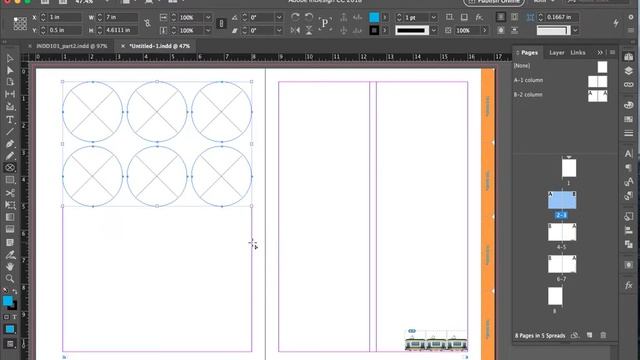The height and width of the screenshot is (360, 640).
Task: Toggle Quick Apply lightning icon
Action: [616, 23]
